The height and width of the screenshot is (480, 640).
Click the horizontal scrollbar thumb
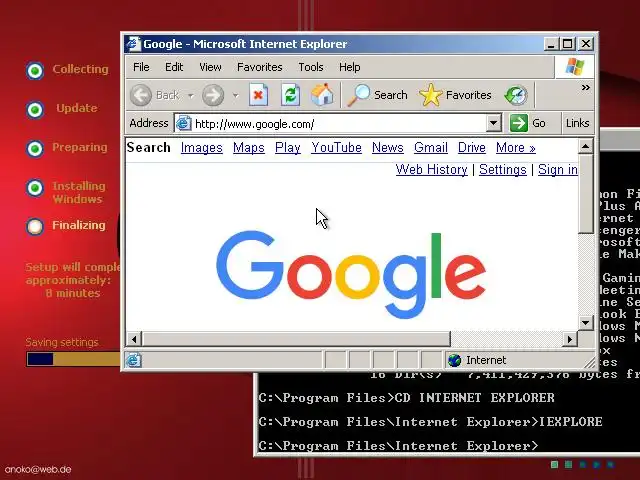[x=296, y=339]
